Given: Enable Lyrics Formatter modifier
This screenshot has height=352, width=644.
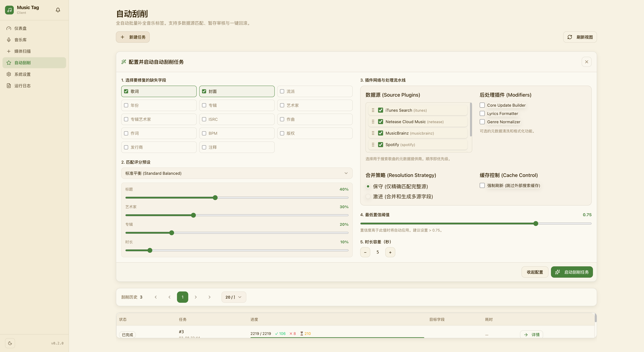Looking at the screenshot, I should point(482,113).
